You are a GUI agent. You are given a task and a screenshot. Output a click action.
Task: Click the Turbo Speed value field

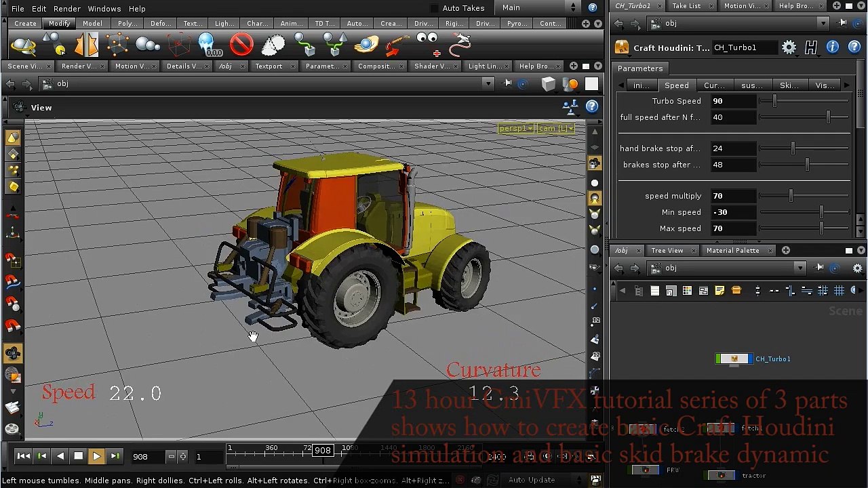[733, 101]
